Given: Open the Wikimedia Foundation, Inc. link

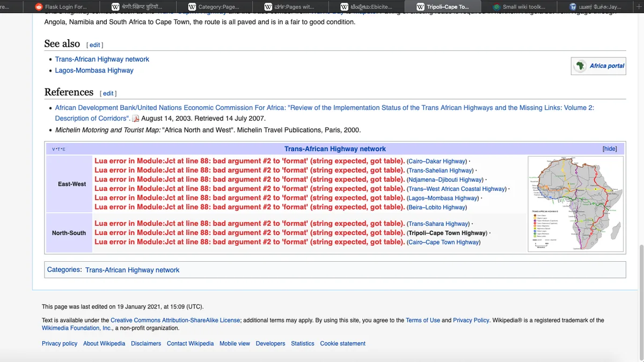Looking at the screenshot, I should pos(77,328).
